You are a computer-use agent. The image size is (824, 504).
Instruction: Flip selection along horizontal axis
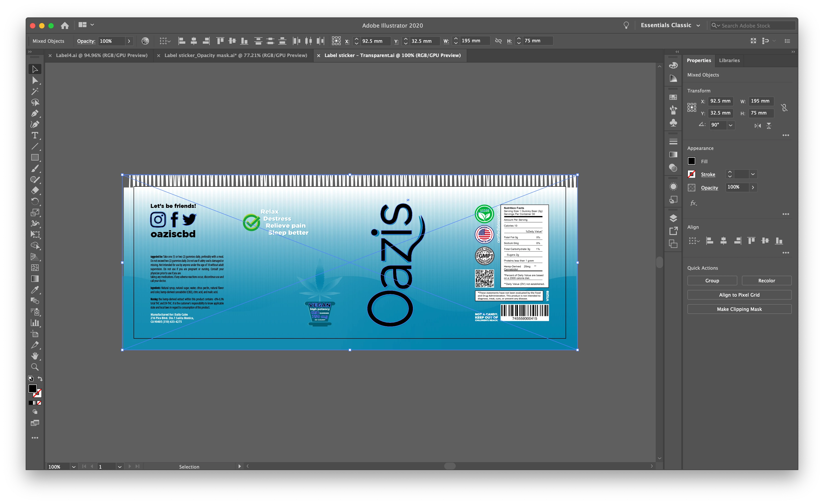tap(758, 126)
